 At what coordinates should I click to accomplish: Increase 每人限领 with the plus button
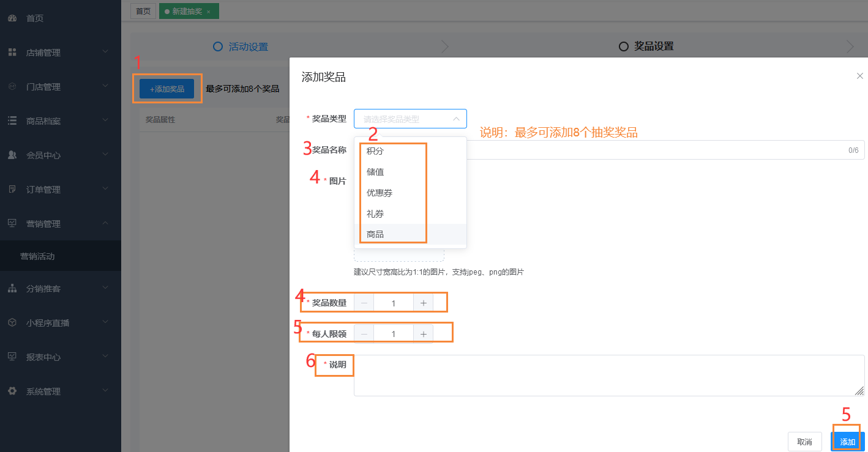423,334
